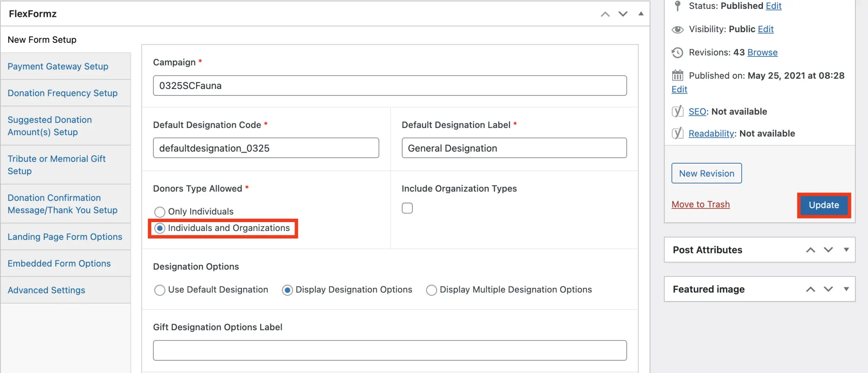Move FlexFormz panel down arrow
The height and width of the screenshot is (373, 868).
623,14
